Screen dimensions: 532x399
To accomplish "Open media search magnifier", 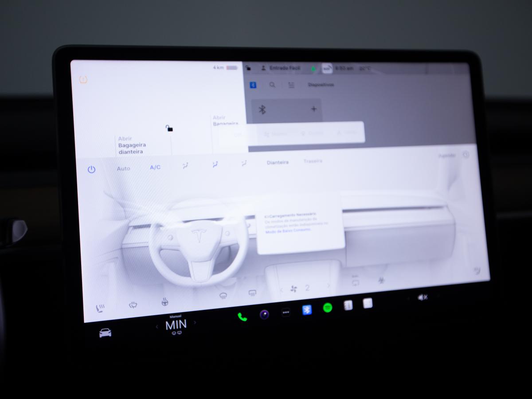I will click(x=272, y=85).
